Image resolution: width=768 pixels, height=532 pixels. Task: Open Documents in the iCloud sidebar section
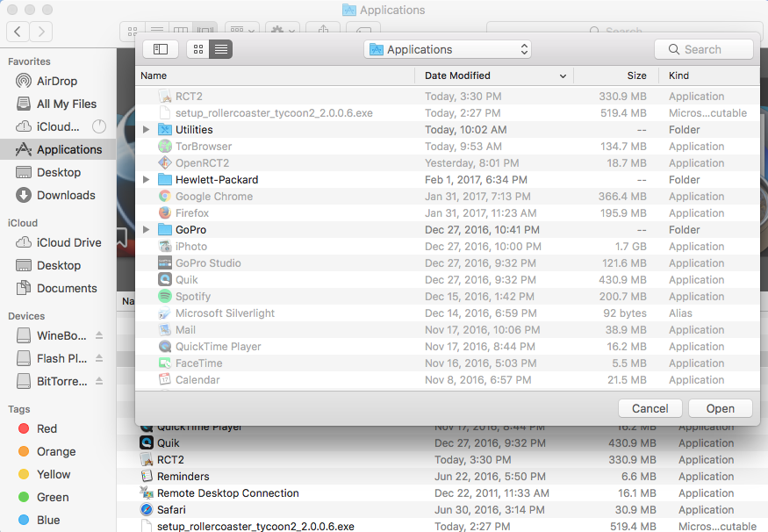point(58,288)
